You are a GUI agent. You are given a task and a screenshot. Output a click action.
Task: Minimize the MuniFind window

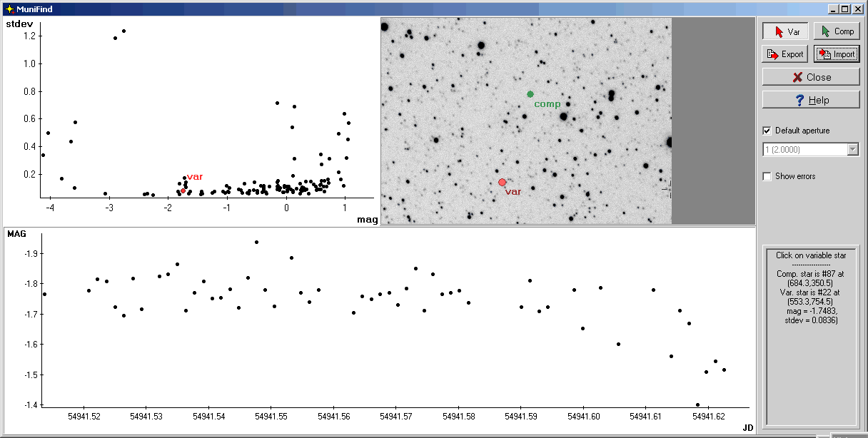coord(833,9)
